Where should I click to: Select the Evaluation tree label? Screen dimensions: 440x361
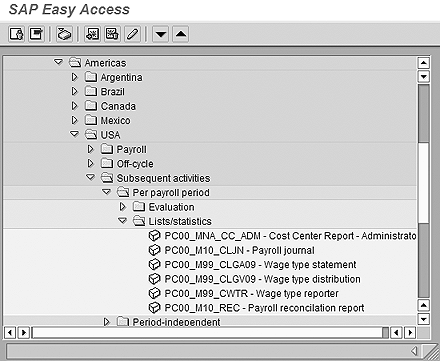pyautogui.click(x=171, y=207)
